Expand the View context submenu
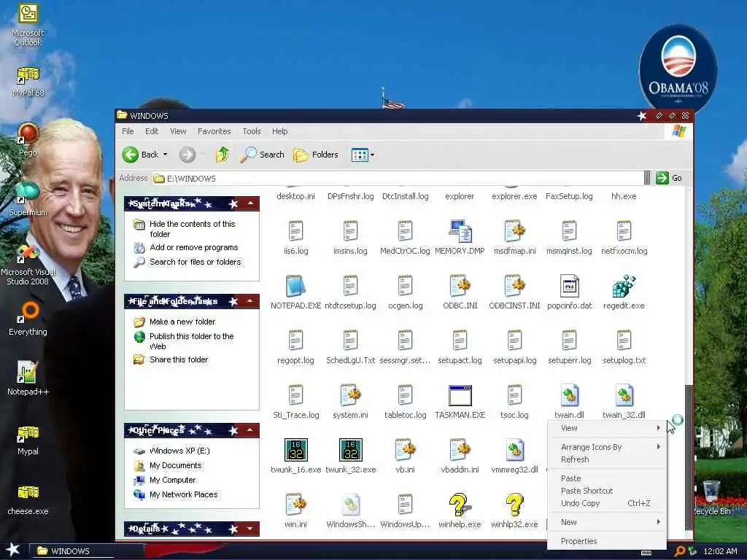747x560 pixels. tap(607, 428)
